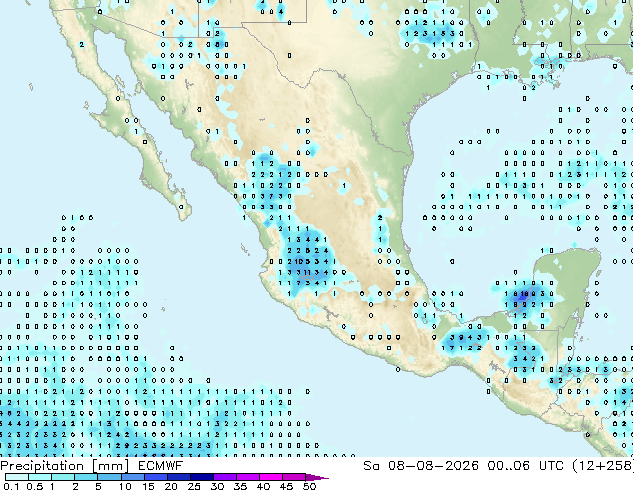Screen dimensions: 634x490
Task: Click the 1–2 mm legend color swatch
Action: pos(63,477)
